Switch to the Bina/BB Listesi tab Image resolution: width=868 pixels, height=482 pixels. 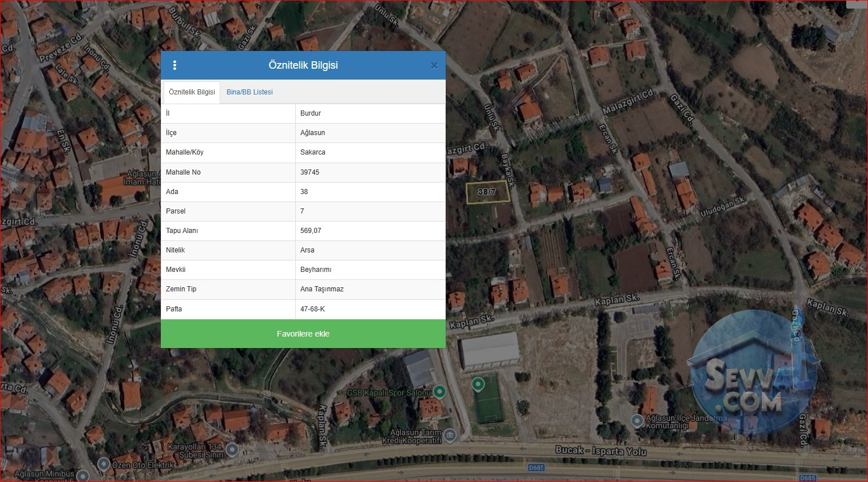[249, 92]
